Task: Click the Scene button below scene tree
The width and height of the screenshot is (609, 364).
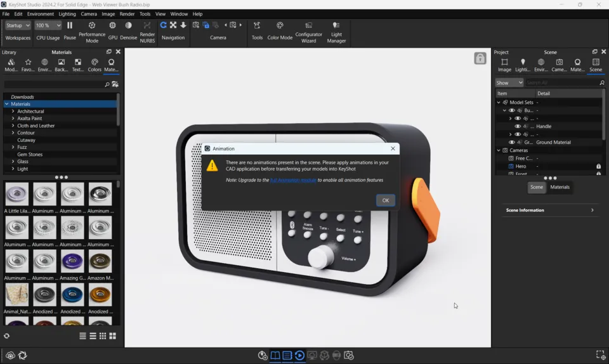Action: click(537, 187)
